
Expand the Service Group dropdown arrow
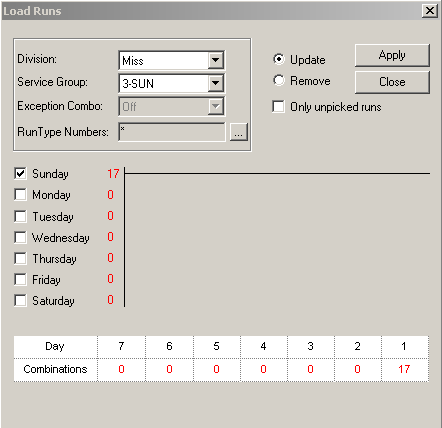click(216, 83)
